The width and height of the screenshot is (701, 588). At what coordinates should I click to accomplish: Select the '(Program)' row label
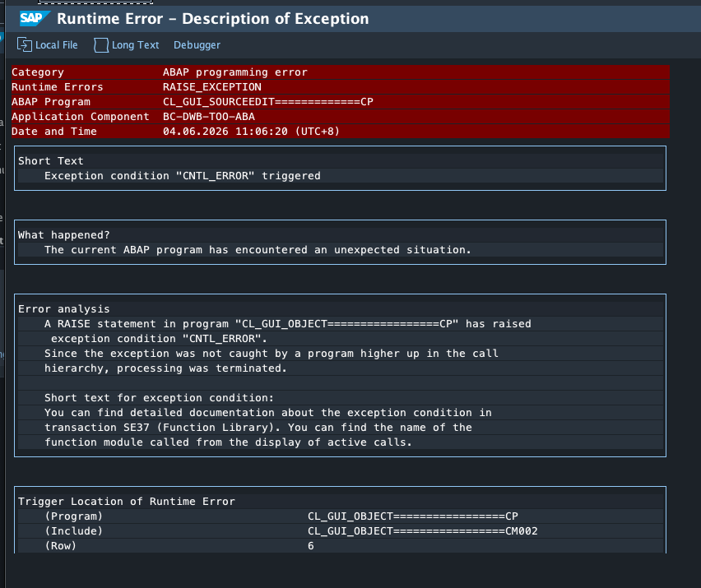74,516
